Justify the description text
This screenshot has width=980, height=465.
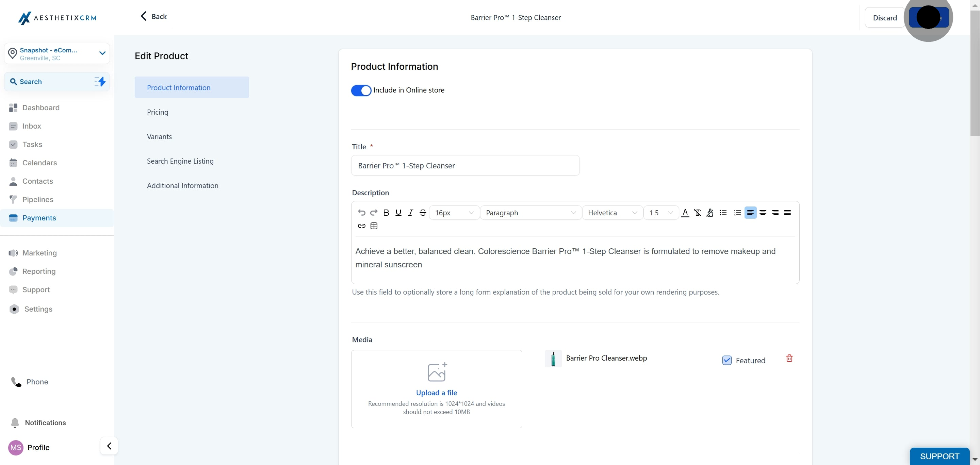(787, 213)
